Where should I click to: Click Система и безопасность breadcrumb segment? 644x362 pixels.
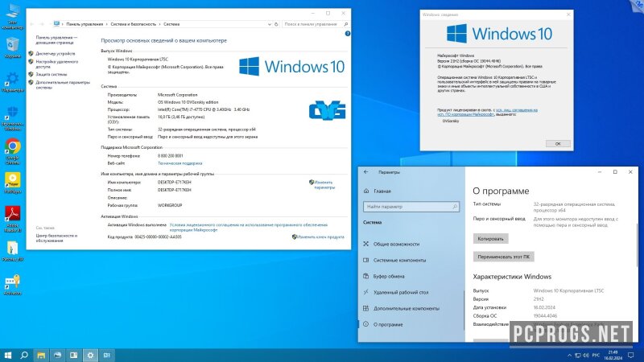click(133, 24)
